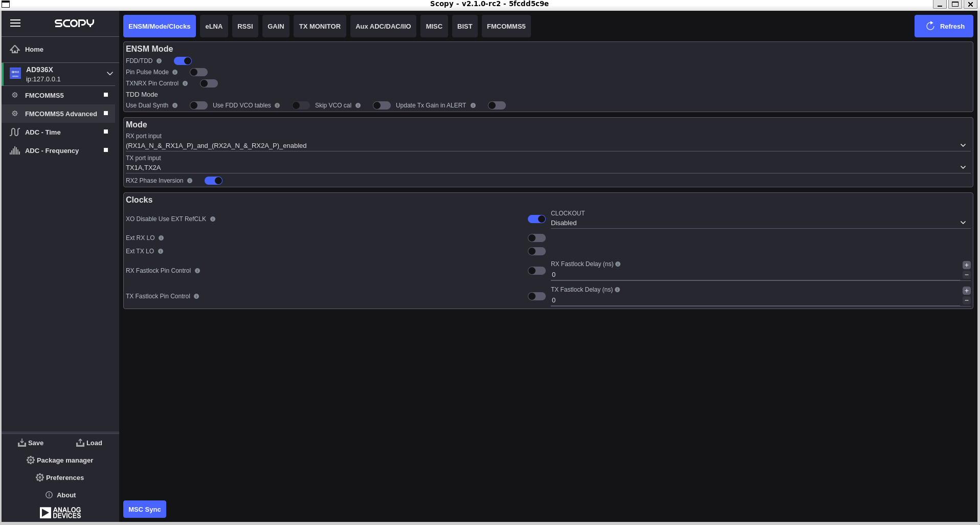Click the run square next to FMCOMMS5

point(106,95)
